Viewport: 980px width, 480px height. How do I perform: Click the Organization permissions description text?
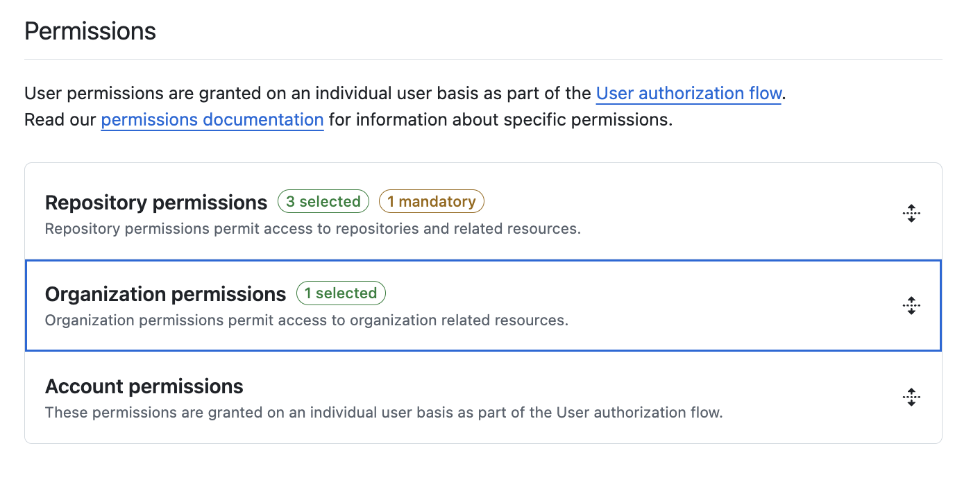pos(307,320)
